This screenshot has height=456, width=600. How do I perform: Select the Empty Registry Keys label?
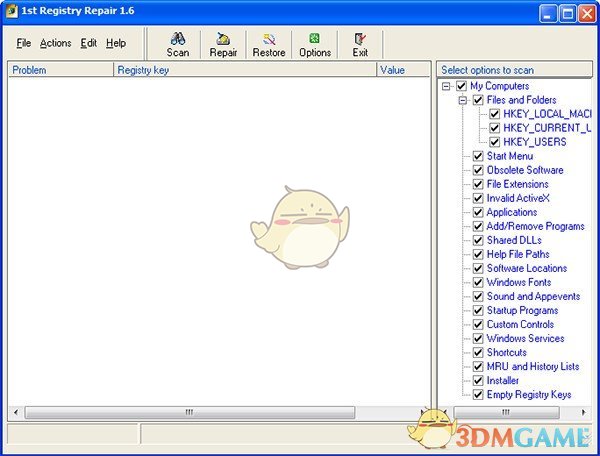(529, 395)
